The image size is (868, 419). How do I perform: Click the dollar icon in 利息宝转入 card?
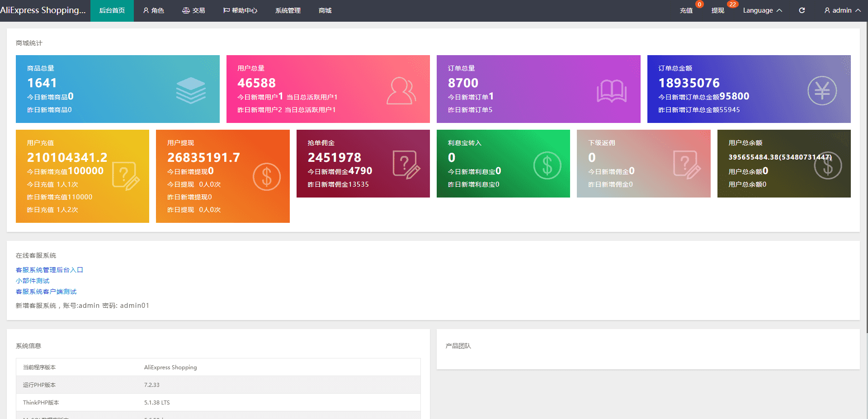[x=547, y=165]
